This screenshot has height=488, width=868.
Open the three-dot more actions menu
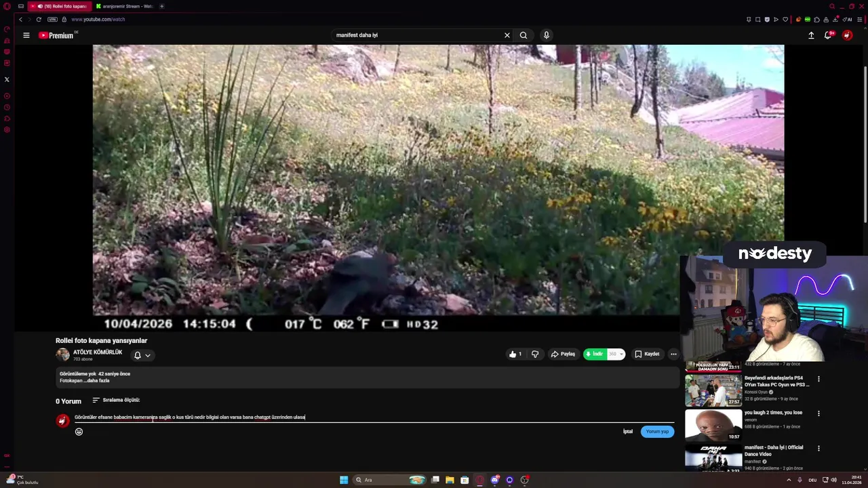[673, 354]
